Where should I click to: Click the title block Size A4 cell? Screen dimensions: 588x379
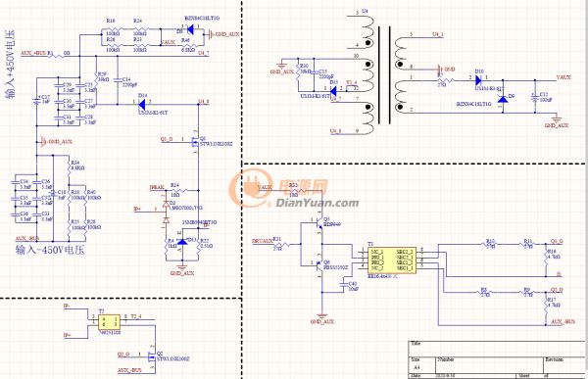click(421, 363)
